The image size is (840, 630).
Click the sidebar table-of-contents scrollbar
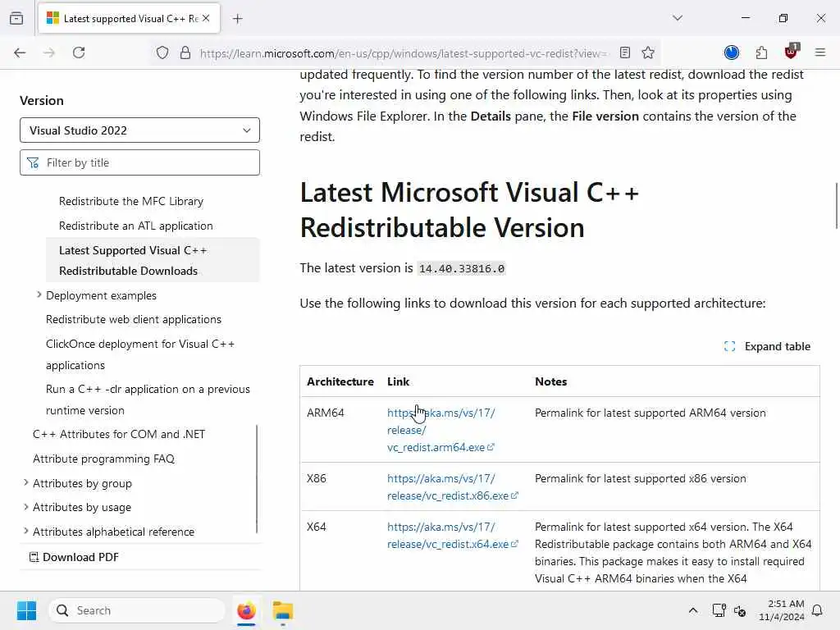(x=257, y=479)
